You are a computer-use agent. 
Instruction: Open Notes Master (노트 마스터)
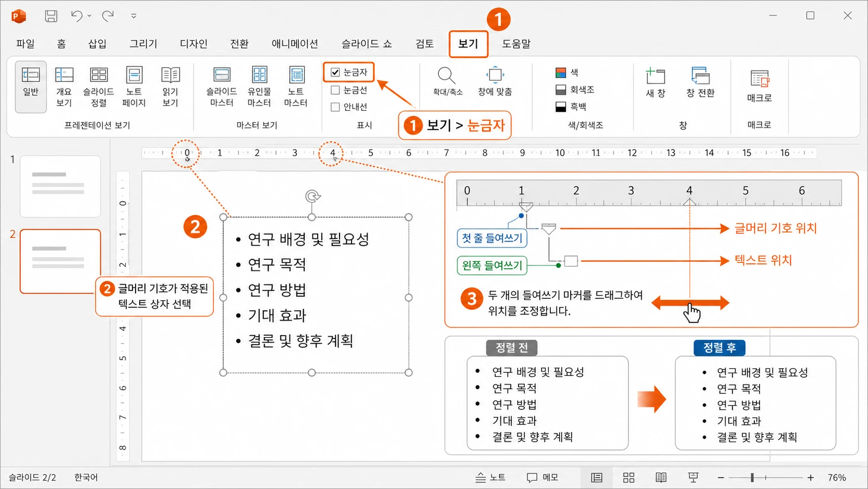click(x=296, y=87)
